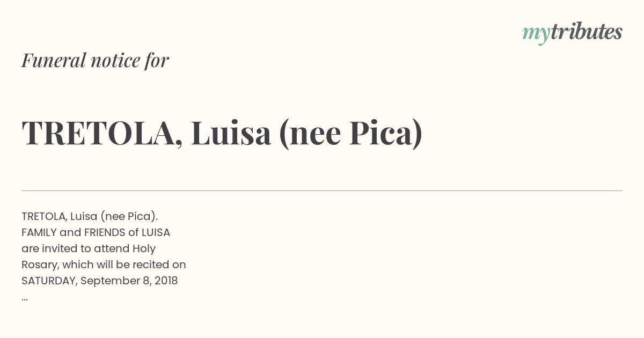The width and height of the screenshot is (644, 338).
Task: Click the line "are invited to attend Holy"
Action: (89, 248)
